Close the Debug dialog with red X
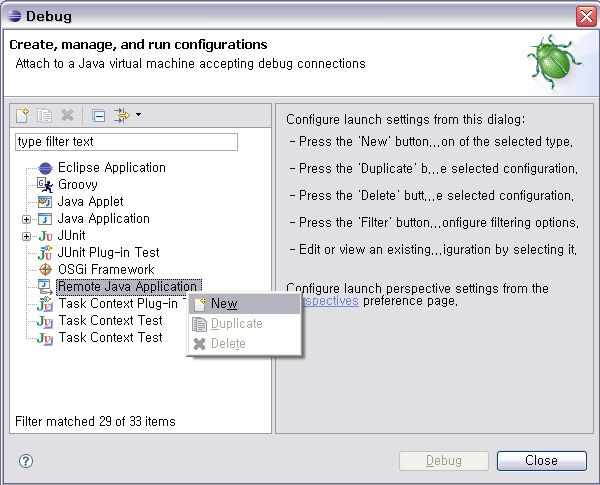 coord(586,16)
